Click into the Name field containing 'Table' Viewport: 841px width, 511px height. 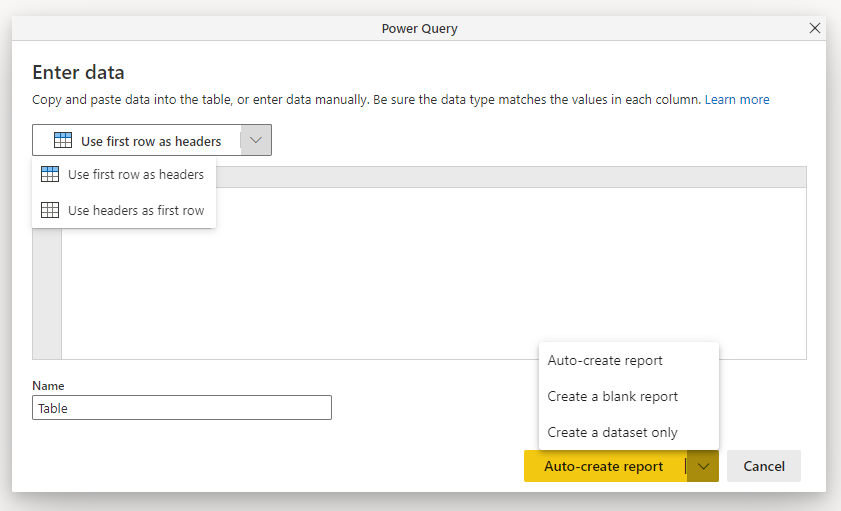pos(181,408)
